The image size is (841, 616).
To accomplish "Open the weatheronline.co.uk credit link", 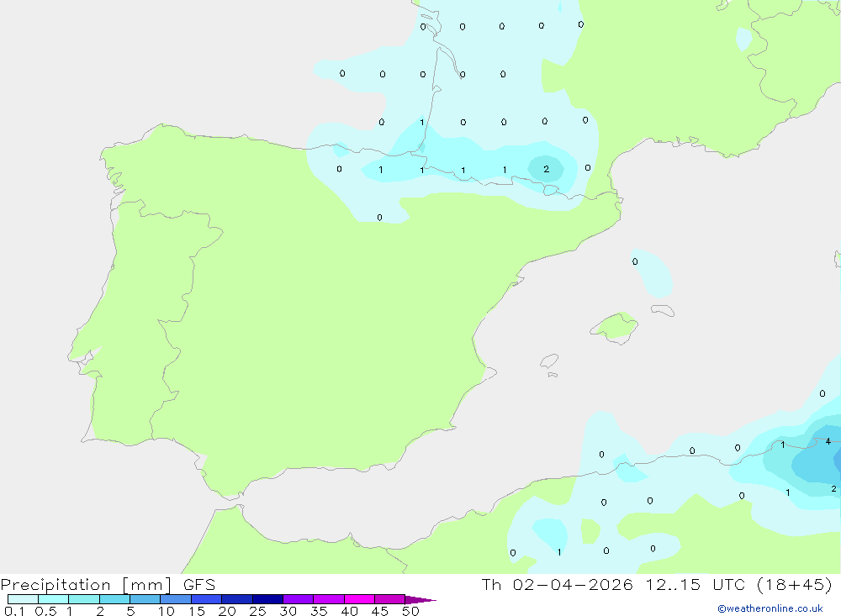I will pyautogui.click(x=770, y=608).
